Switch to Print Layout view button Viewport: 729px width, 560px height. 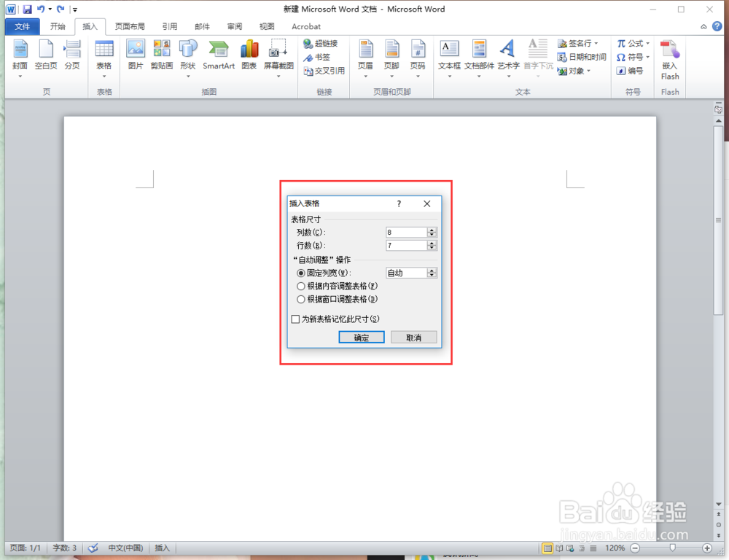pyautogui.click(x=547, y=548)
